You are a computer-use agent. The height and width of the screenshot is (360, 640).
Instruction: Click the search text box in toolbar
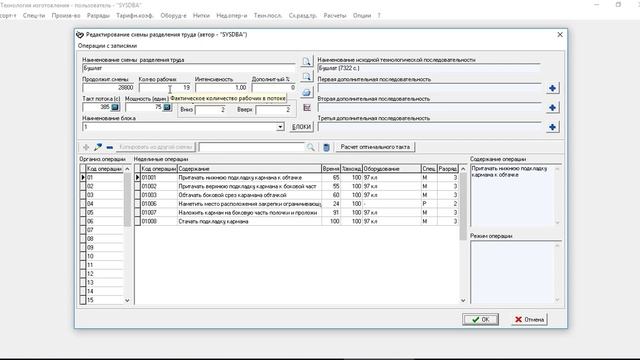[x=252, y=147]
